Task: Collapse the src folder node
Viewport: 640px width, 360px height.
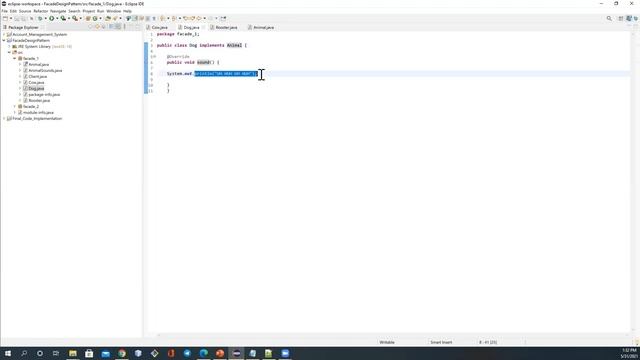Action: point(9,53)
